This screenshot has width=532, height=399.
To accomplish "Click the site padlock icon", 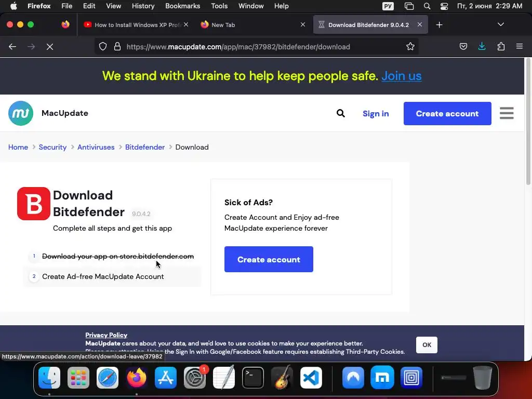I will [x=117, y=46].
